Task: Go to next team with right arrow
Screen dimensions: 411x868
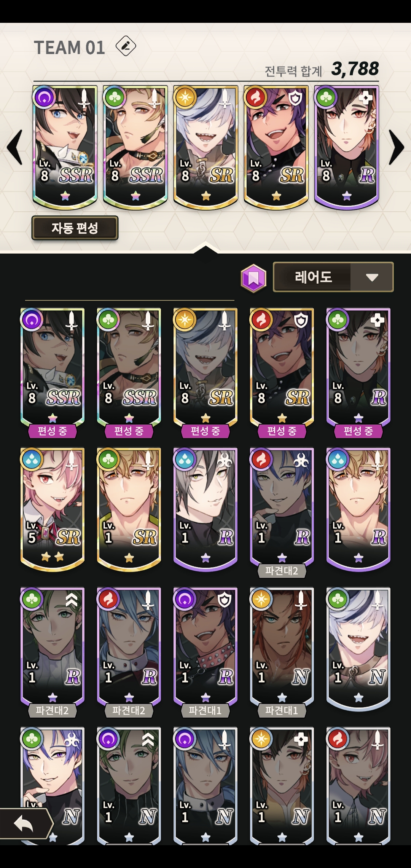Action: coord(396,147)
